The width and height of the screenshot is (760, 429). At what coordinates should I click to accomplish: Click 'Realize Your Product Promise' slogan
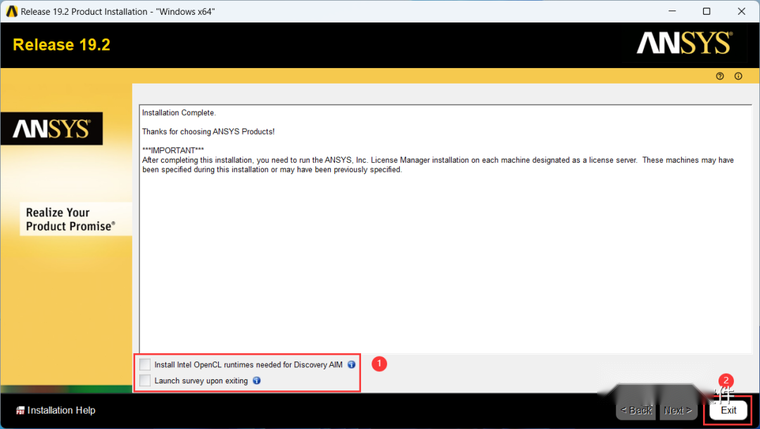pyautogui.click(x=71, y=219)
